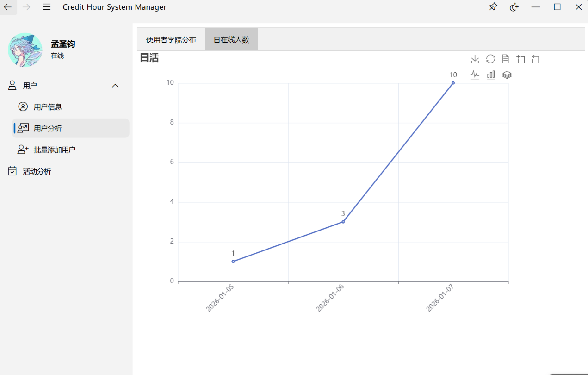The height and width of the screenshot is (375, 588).
Task: Select 批量添加用户 in the sidebar
Action: [54, 150]
